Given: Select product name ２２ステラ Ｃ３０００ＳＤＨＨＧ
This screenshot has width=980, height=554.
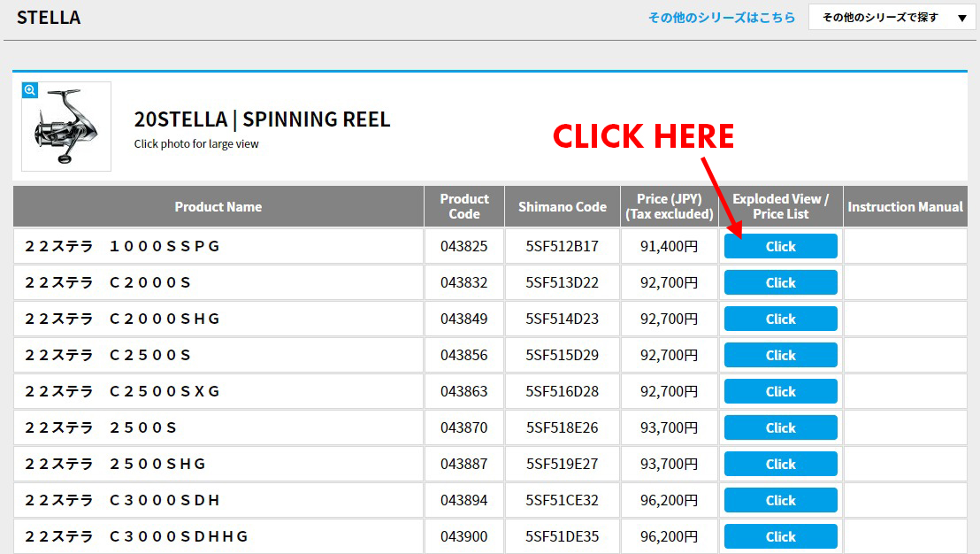Looking at the screenshot, I should (136, 536).
